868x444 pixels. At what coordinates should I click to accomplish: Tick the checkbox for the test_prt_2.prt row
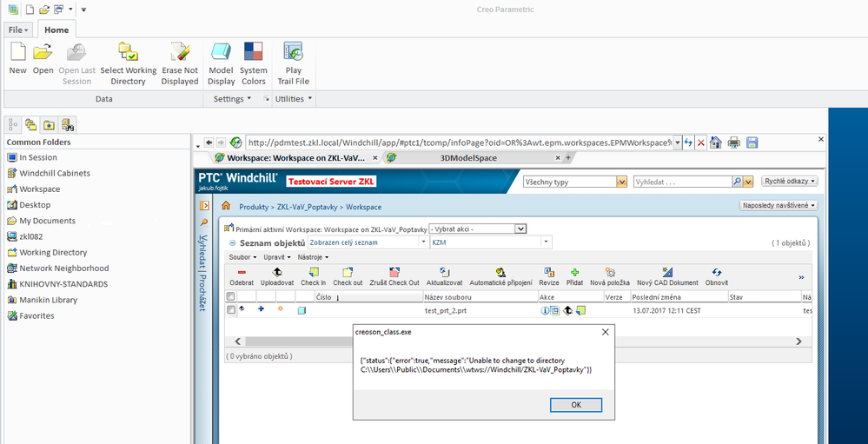pos(231,310)
